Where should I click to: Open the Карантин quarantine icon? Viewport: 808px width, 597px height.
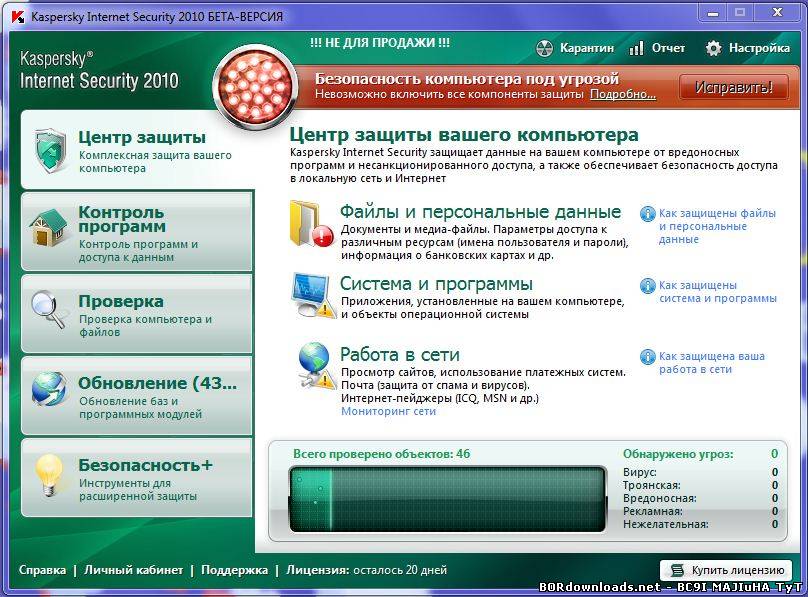tap(545, 48)
